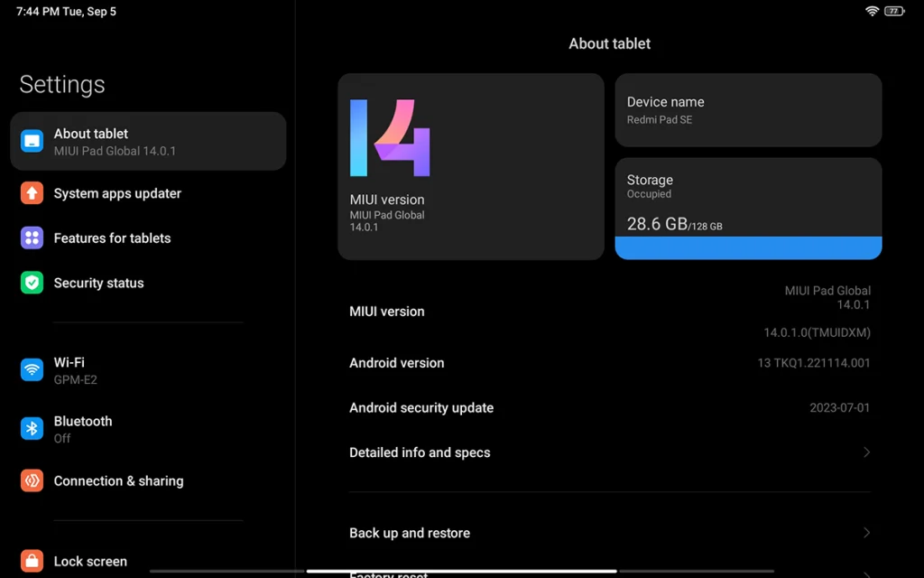Tap the bottom navigation gesture bar
The image size is (924, 578).
462,571
